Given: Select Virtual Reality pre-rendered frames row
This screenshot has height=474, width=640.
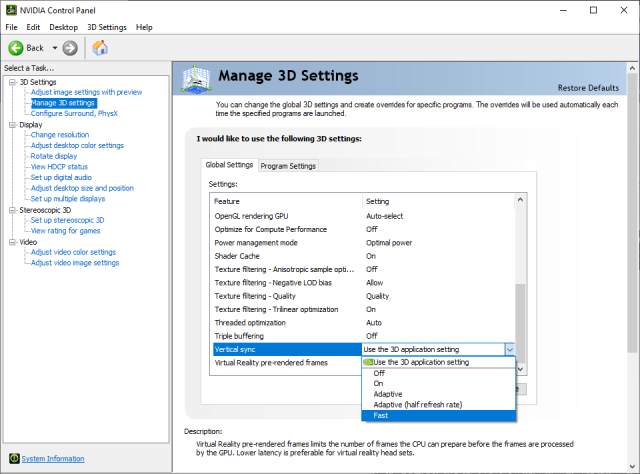Looking at the screenshot, I should pos(287,363).
